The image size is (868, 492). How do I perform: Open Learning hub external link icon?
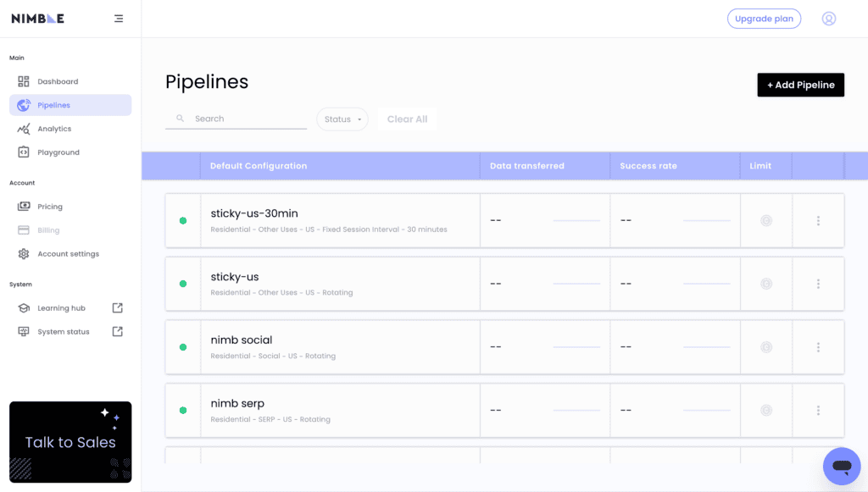click(x=117, y=308)
